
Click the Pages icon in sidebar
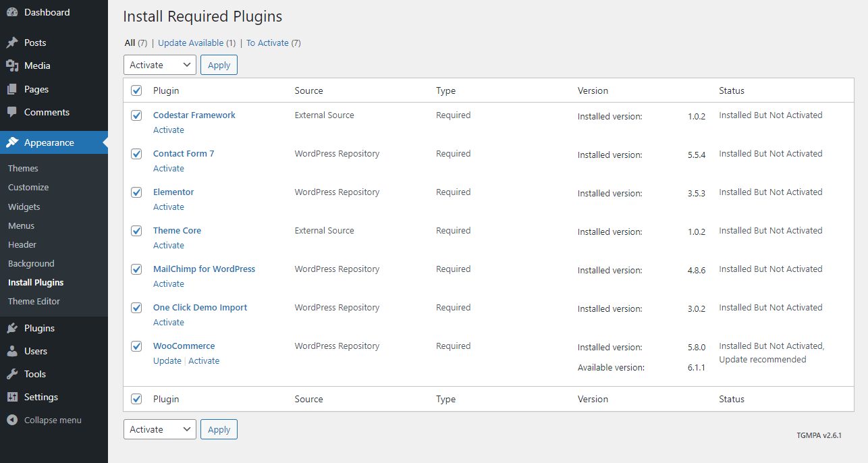pyautogui.click(x=12, y=89)
